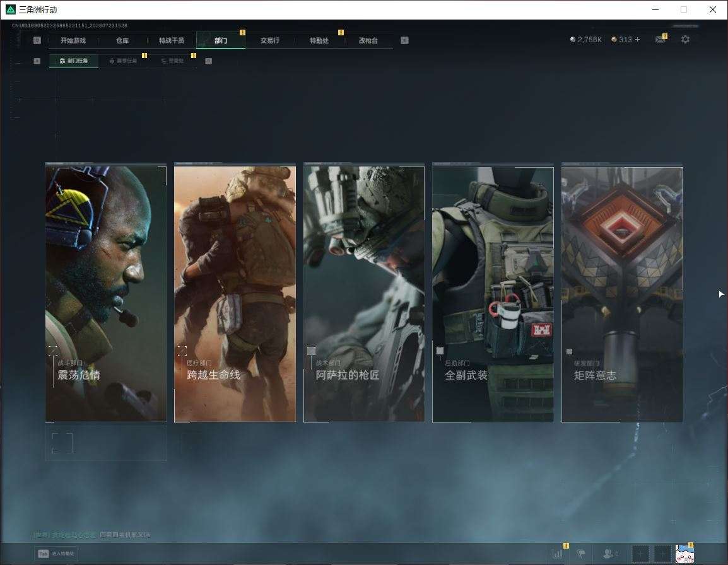Screen dimensions: 728x565
Task: Switch to the 仓库 tab
Action: coord(122,40)
